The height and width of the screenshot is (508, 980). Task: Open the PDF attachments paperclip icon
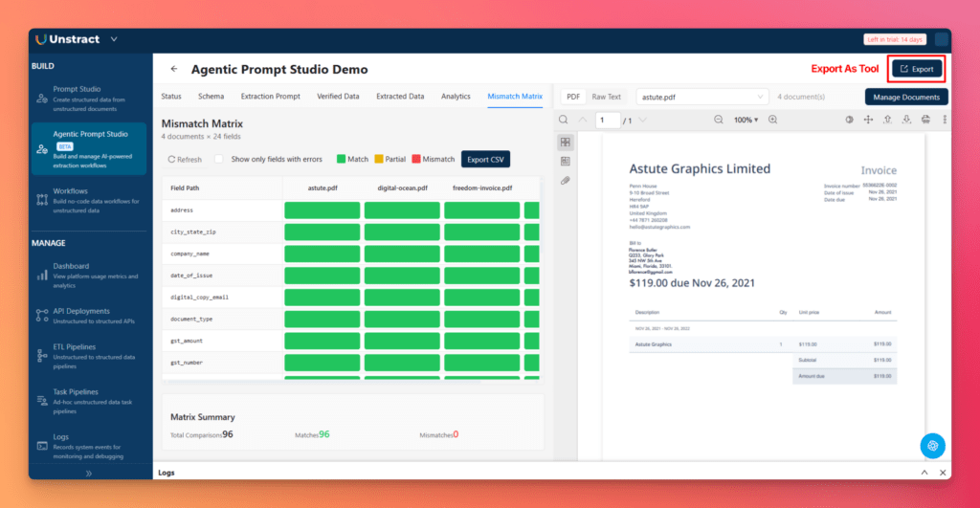[566, 180]
